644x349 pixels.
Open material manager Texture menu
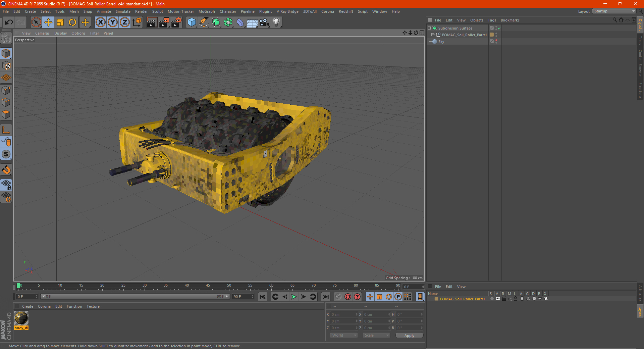click(93, 306)
